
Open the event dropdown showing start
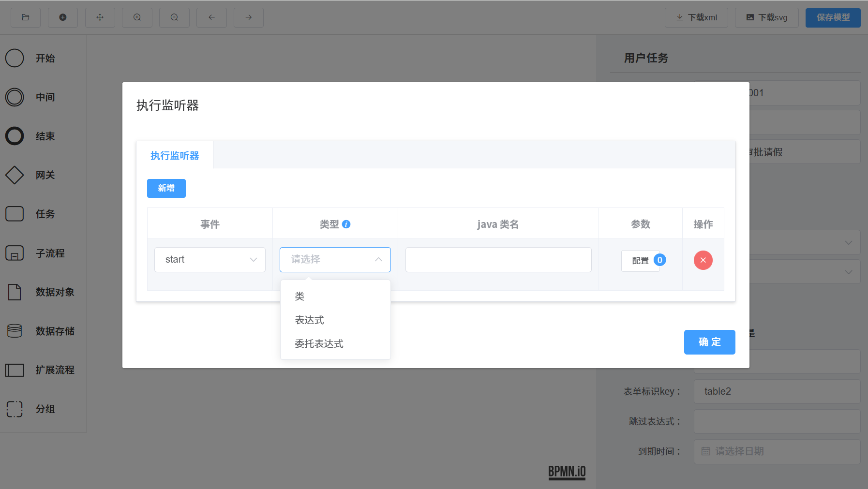click(x=210, y=260)
